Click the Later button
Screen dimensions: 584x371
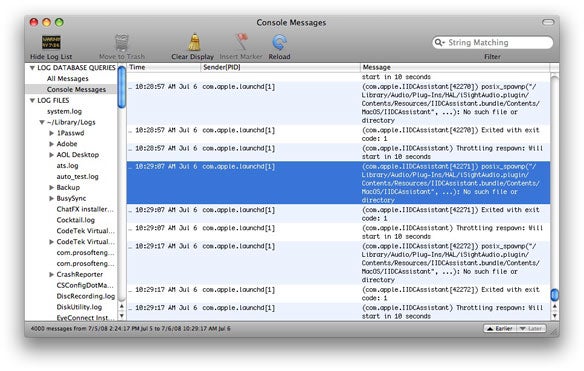(x=531, y=329)
